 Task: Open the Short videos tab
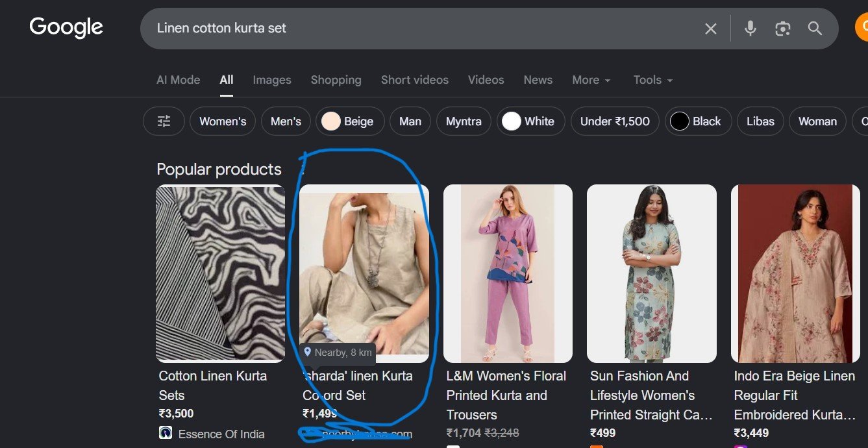coord(415,80)
